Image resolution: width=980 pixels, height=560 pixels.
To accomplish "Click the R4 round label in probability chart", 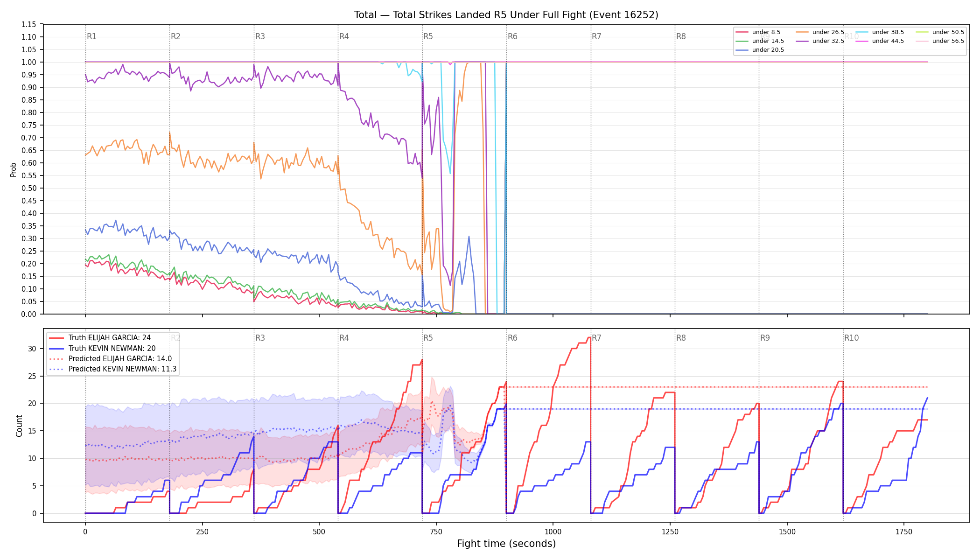I will point(344,36).
